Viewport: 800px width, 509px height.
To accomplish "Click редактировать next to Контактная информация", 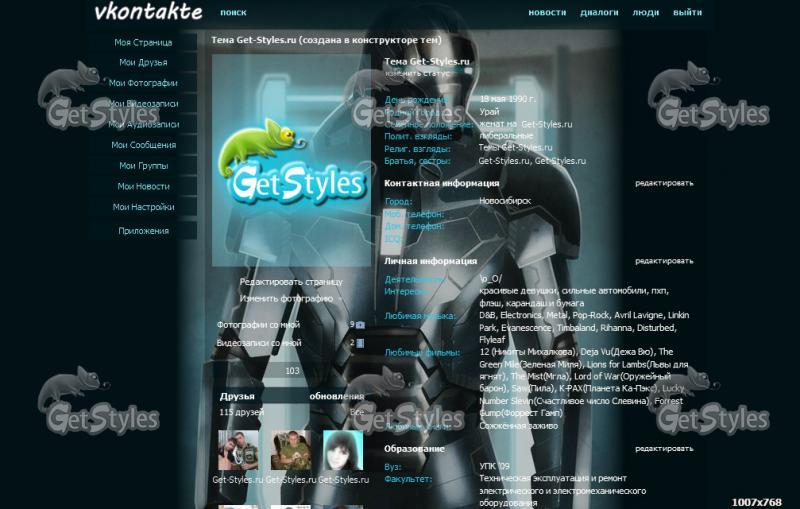I will click(664, 183).
